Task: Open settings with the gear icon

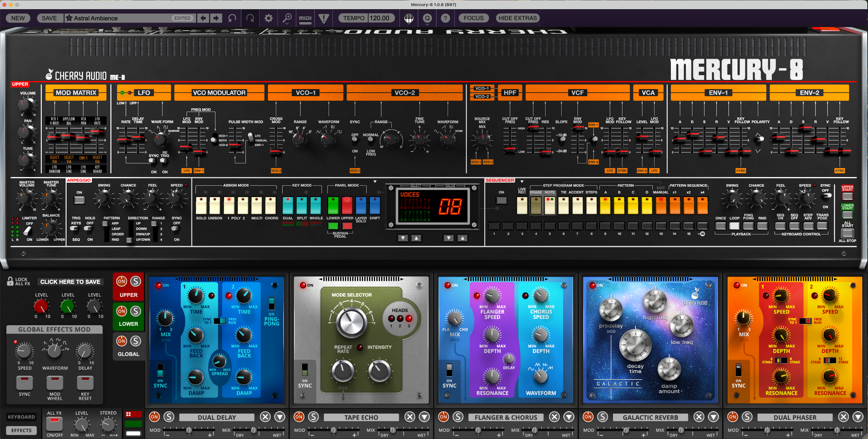Action: 268,18
